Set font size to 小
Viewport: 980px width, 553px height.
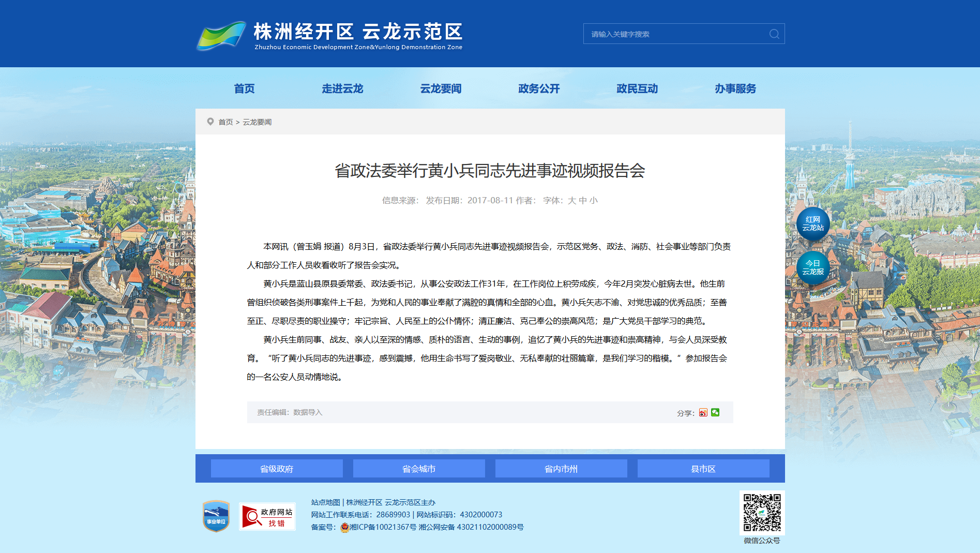pos(594,200)
